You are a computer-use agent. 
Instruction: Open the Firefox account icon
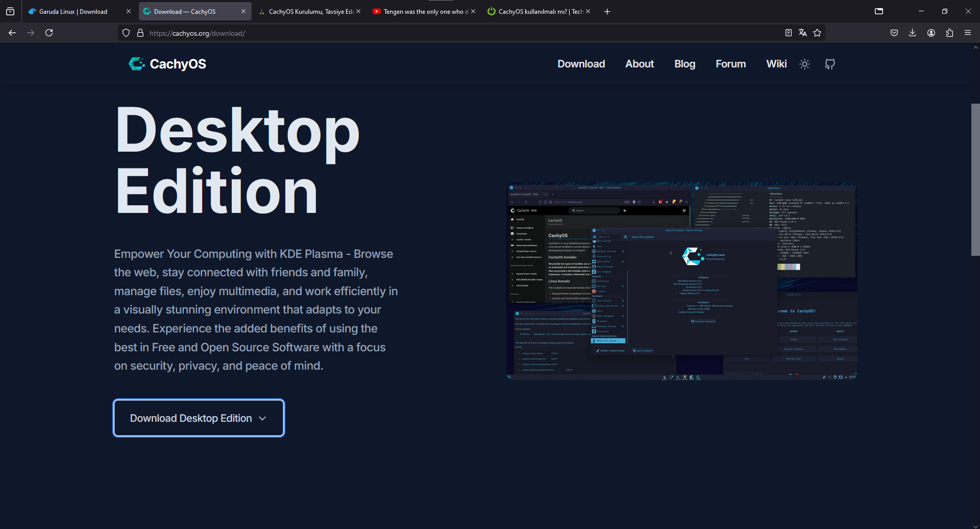[931, 33]
